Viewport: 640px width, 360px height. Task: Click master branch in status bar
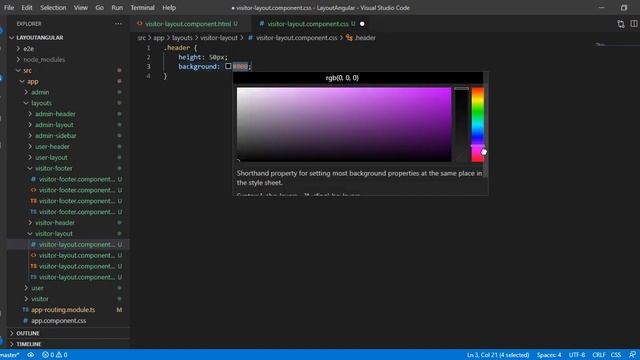(10, 355)
